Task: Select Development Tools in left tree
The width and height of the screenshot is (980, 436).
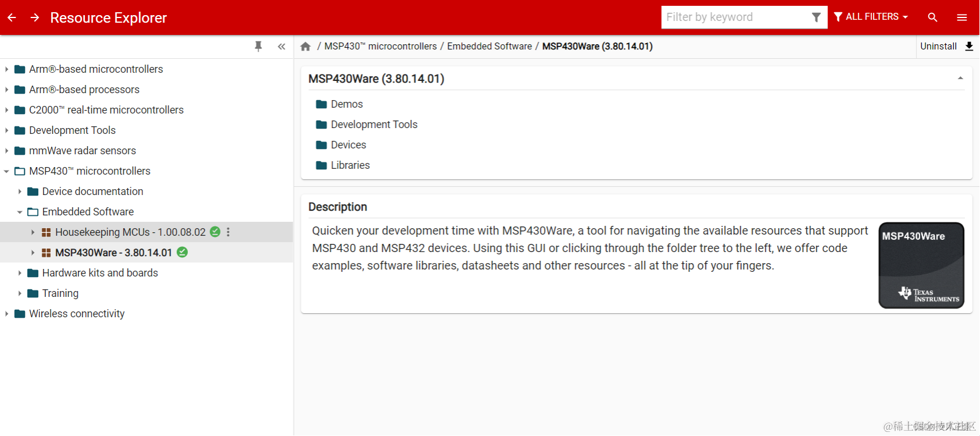Action: (x=72, y=130)
